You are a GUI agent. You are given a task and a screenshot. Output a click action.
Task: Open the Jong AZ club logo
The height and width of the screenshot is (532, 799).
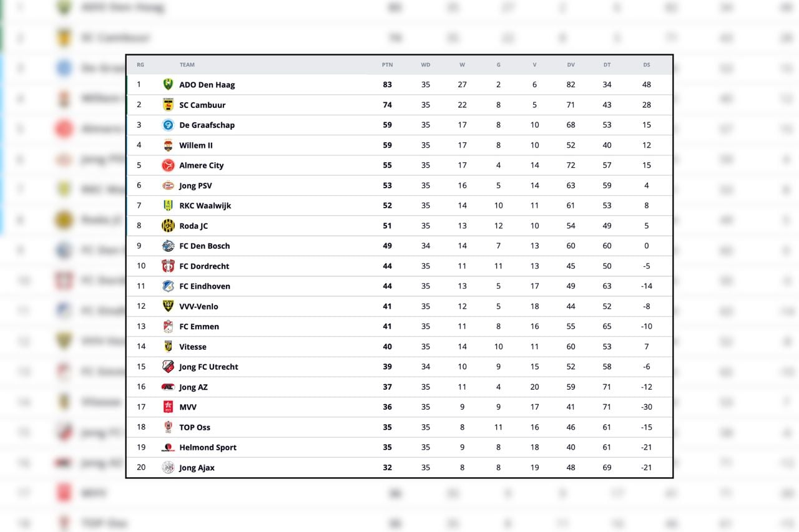(x=167, y=387)
